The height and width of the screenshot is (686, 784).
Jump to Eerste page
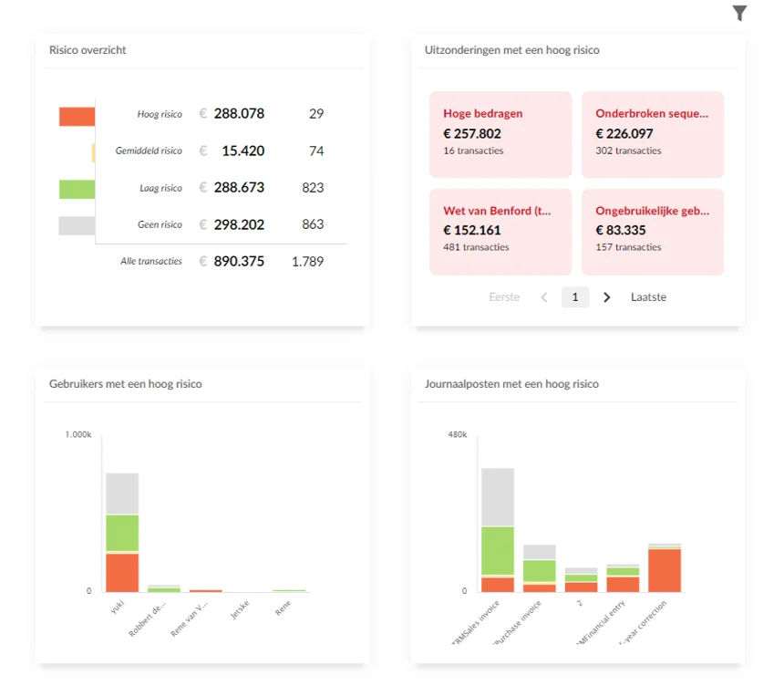click(x=504, y=297)
